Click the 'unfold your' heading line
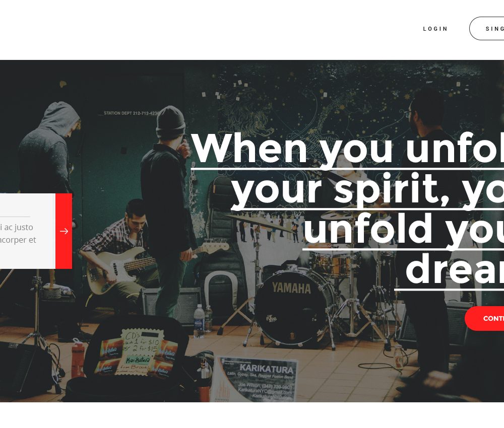504x428 pixels. tap(404, 229)
